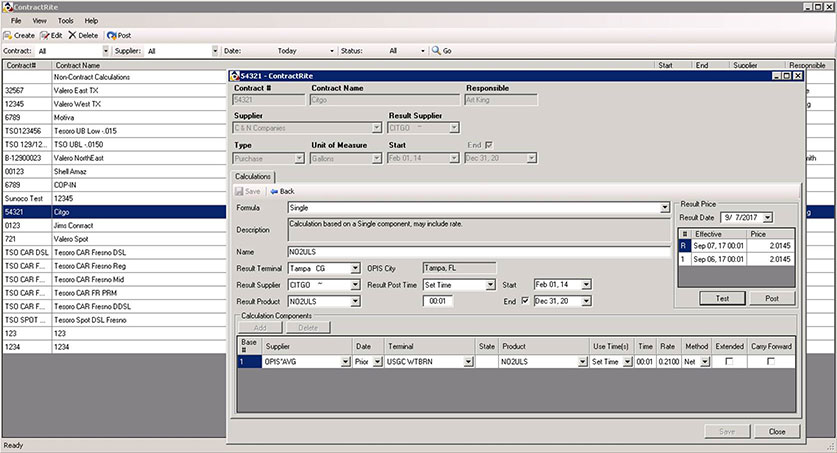Open the Supplier filter dropdown in toolbar
The height and width of the screenshot is (453, 837).
coord(215,51)
